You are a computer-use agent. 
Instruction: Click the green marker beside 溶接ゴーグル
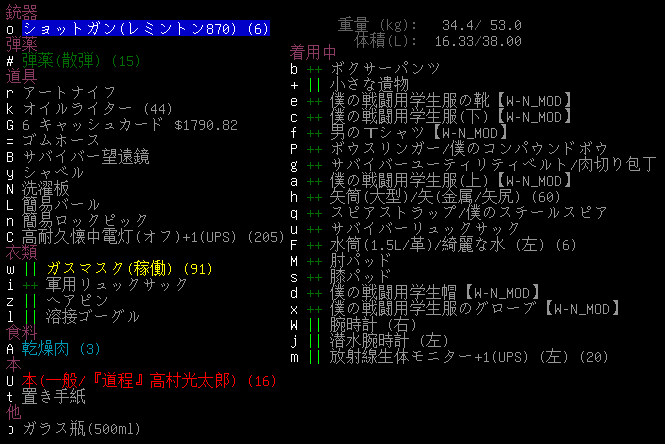point(30,317)
